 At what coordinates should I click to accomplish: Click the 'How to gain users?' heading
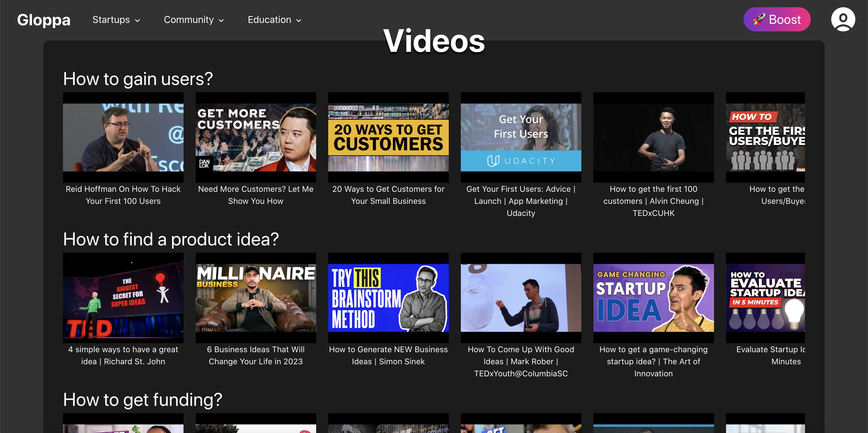138,79
